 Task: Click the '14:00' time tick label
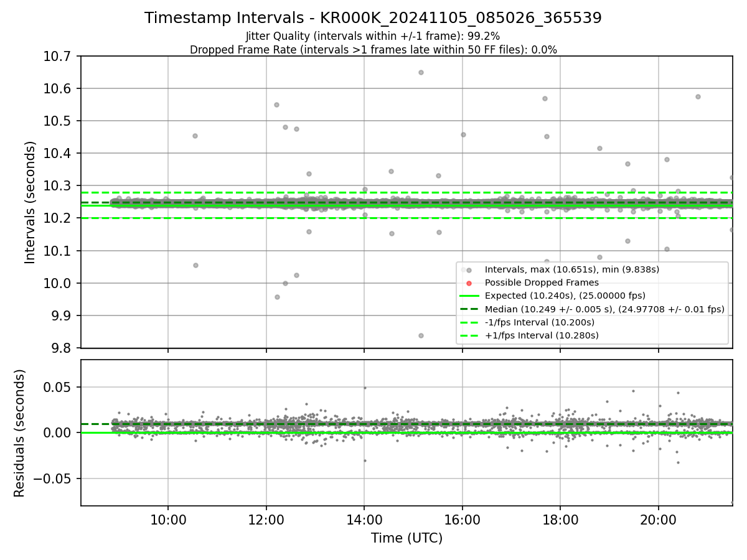click(364, 519)
